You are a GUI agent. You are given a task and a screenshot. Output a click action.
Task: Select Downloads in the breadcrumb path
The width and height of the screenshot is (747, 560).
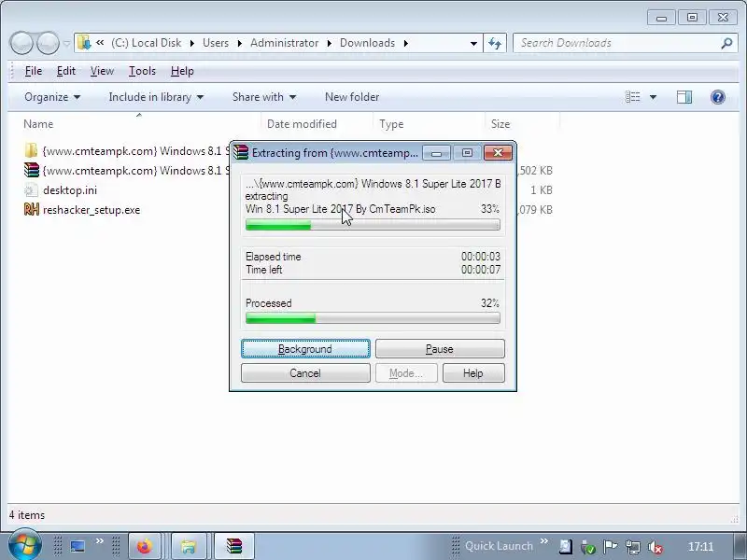[367, 43]
